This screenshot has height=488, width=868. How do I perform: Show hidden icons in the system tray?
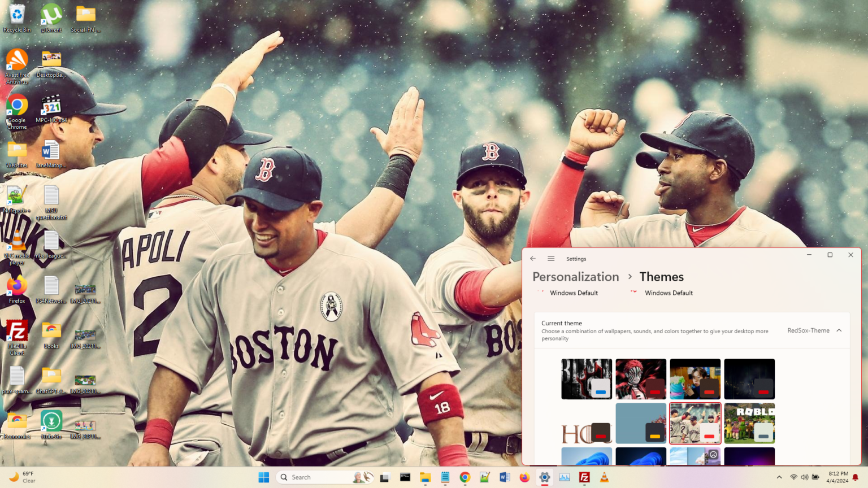(779, 477)
